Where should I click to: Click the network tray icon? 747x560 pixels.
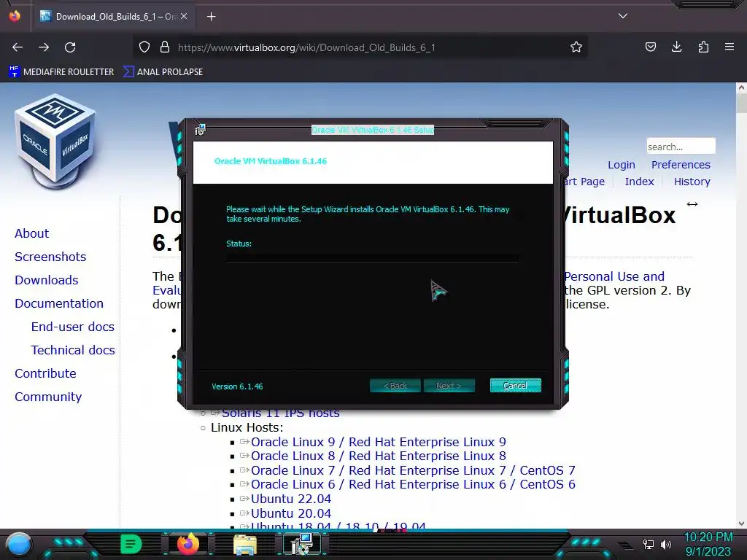[649, 544]
